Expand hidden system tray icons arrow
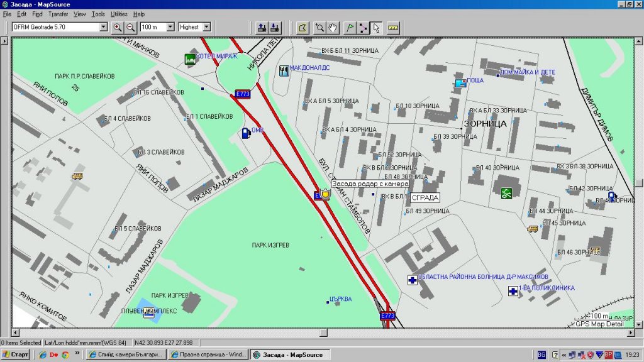Screen dimensions: 644x362 (564, 354)
